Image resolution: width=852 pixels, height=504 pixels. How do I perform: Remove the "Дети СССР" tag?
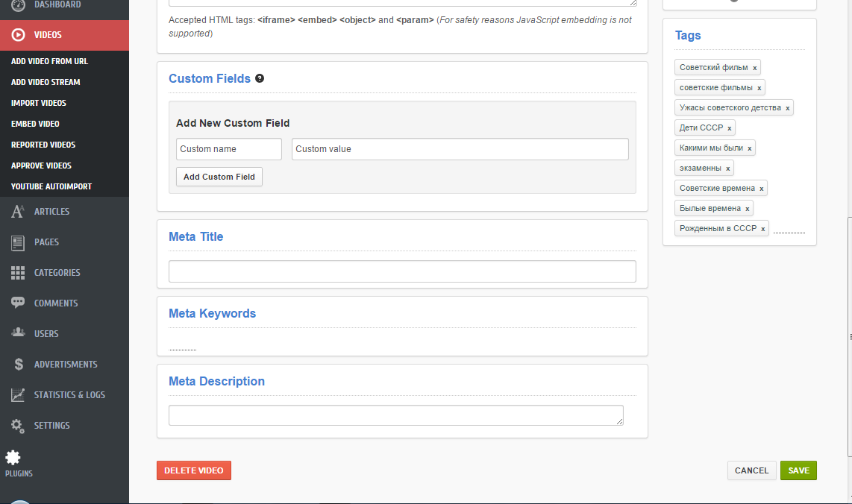point(730,128)
